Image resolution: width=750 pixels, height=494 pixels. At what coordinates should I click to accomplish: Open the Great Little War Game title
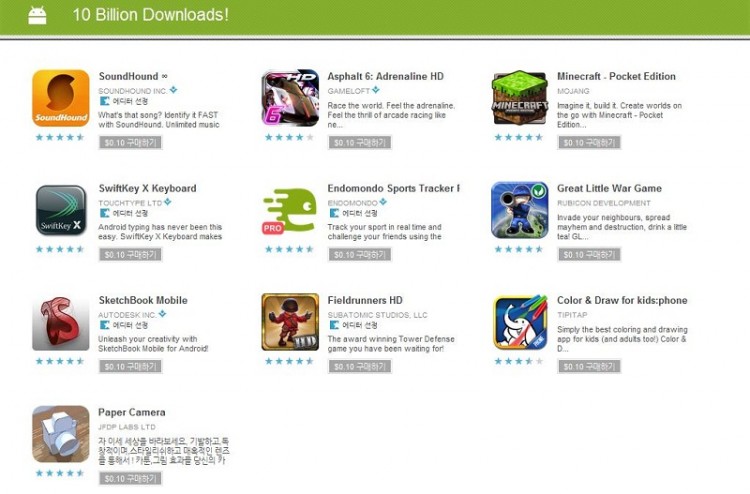(x=609, y=188)
